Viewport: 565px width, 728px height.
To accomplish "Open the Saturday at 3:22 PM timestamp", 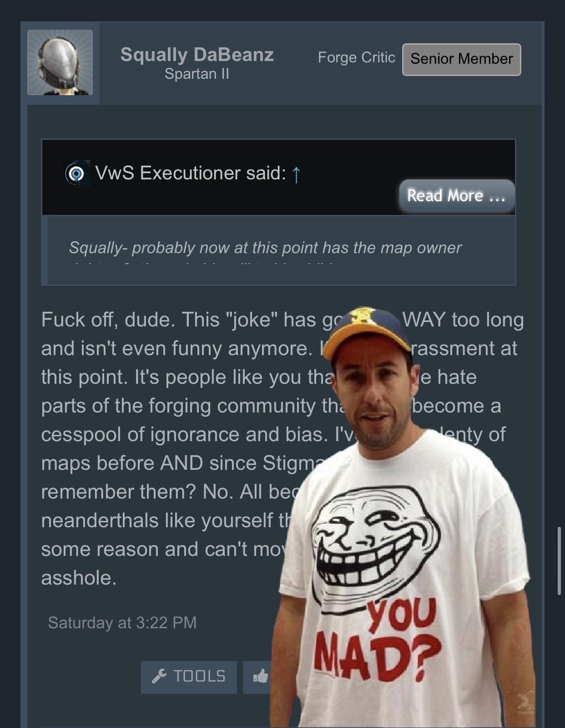I will (122, 622).
